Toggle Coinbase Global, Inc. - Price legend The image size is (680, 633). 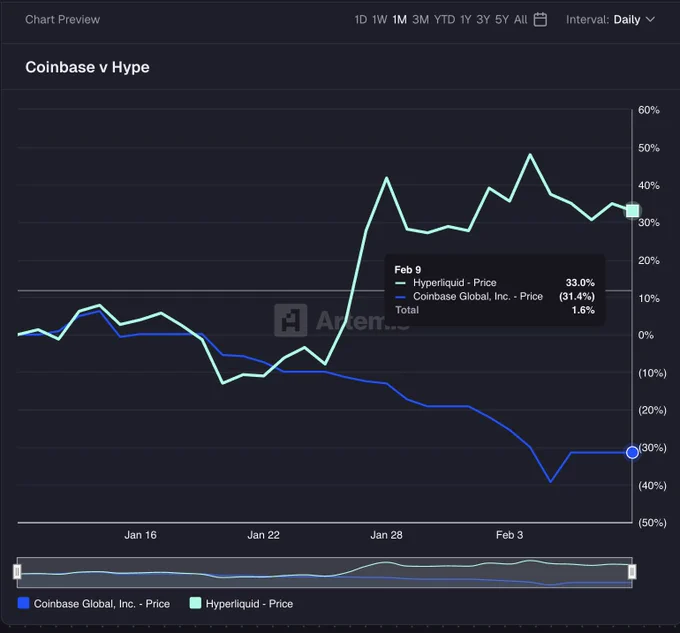point(94,604)
